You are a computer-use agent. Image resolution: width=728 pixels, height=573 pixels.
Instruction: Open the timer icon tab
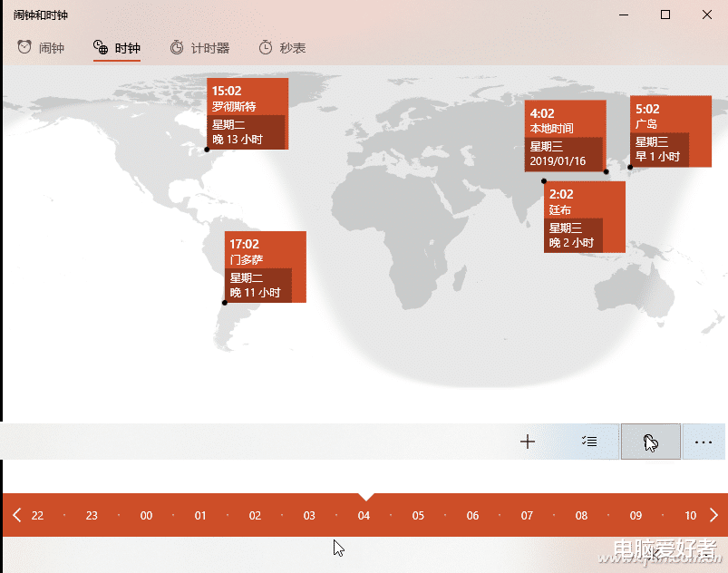coord(177,47)
